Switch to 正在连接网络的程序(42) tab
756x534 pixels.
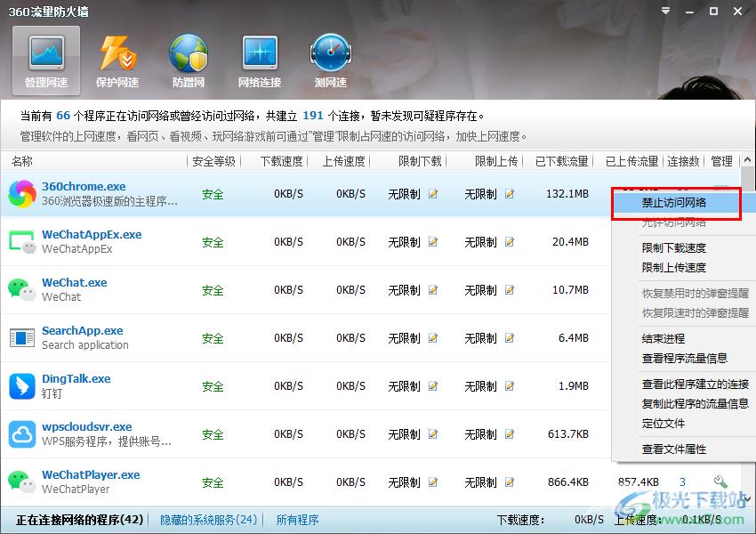[x=79, y=520]
